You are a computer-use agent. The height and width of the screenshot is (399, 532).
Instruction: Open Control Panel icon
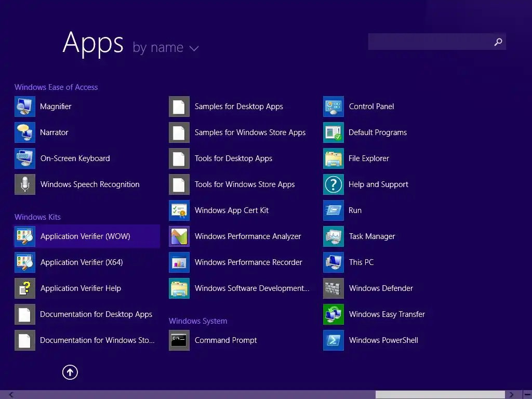click(334, 107)
